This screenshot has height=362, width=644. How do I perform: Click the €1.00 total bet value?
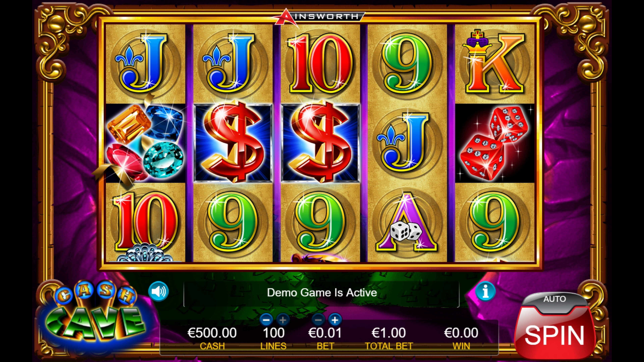(x=389, y=333)
